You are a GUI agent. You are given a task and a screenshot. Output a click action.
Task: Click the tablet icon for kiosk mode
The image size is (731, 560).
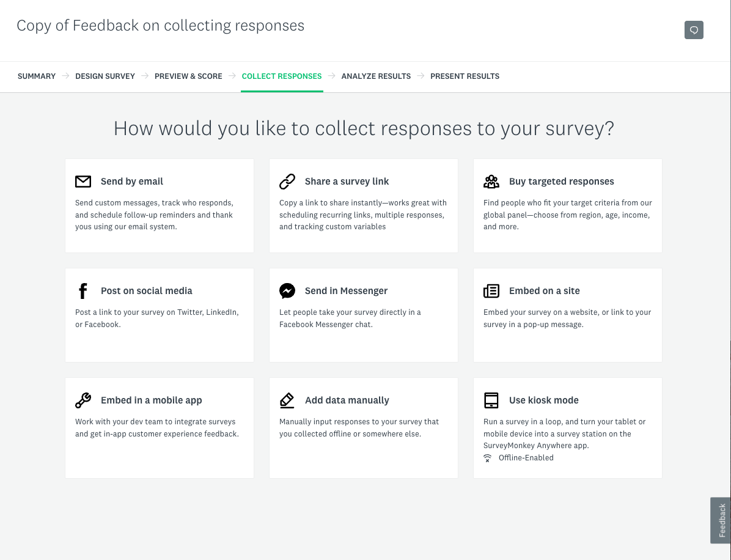tap(491, 400)
